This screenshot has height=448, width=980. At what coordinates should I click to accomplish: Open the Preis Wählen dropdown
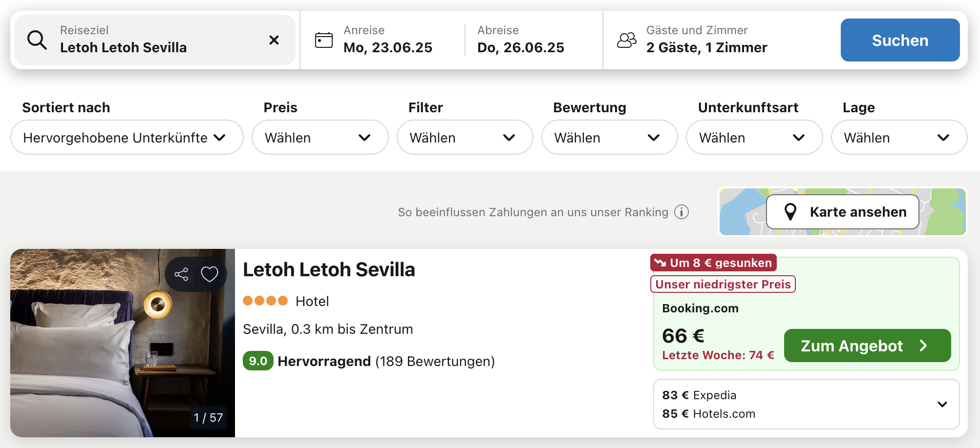(320, 138)
